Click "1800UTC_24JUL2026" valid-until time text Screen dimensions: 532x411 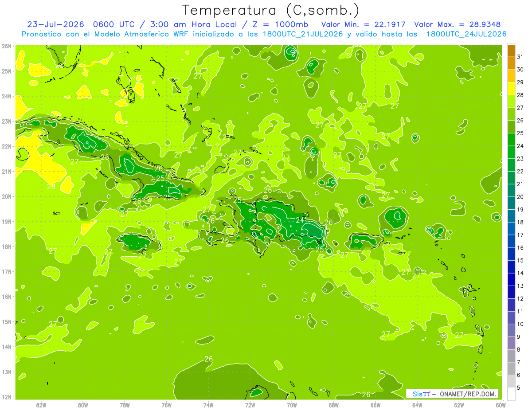(x=466, y=34)
